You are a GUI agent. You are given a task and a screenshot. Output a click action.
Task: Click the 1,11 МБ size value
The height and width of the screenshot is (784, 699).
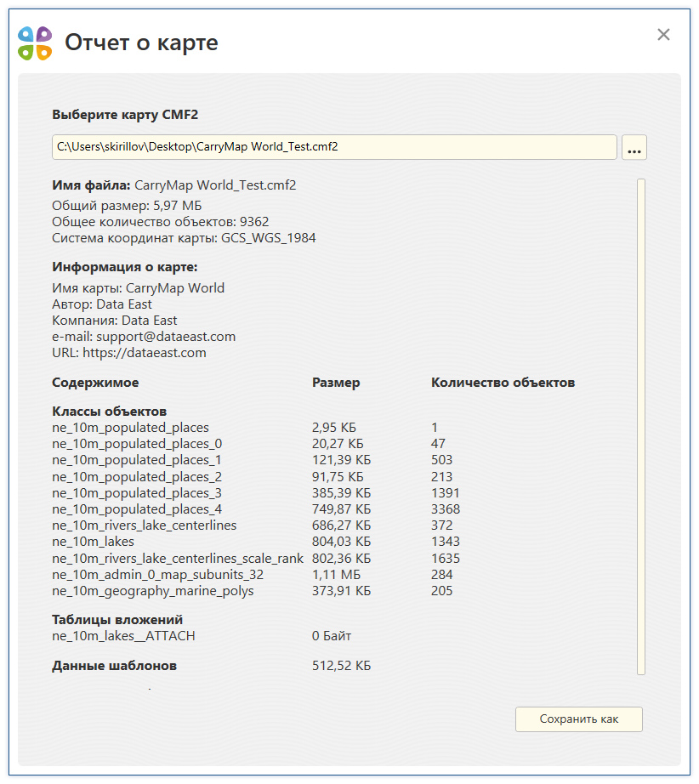pyautogui.click(x=337, y=575)
